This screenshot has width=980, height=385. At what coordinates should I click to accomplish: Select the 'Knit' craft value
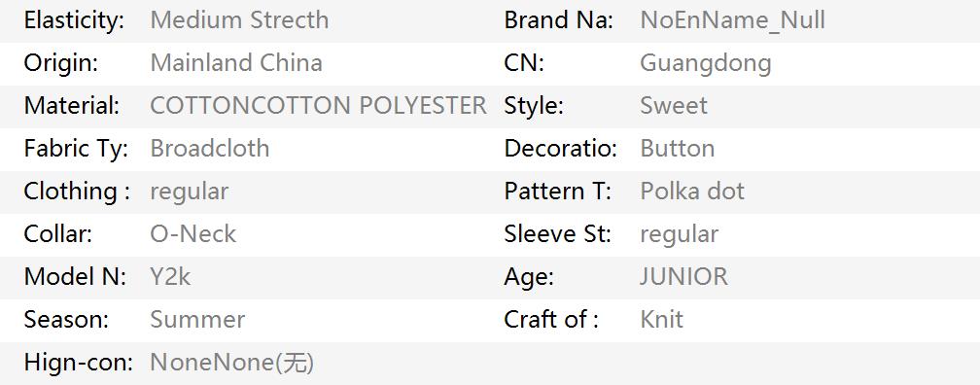point(662,319)
